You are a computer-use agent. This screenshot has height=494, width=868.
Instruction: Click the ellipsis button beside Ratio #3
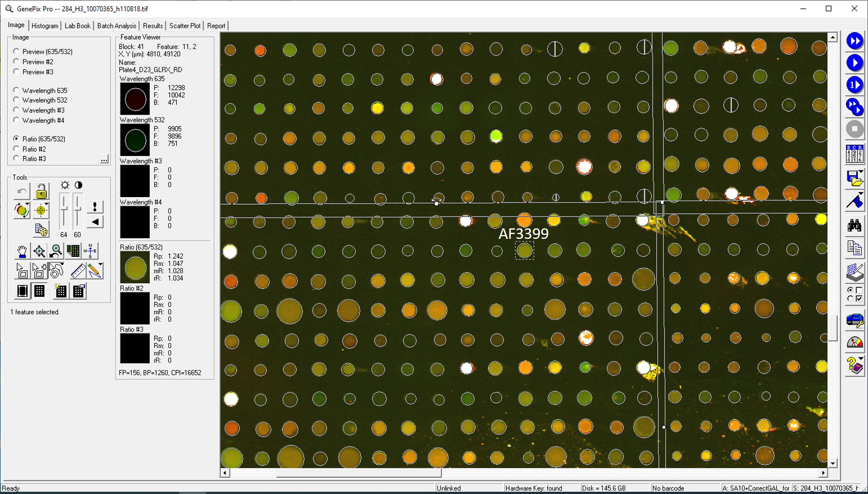pyautogui.click(x=104, y=159)
